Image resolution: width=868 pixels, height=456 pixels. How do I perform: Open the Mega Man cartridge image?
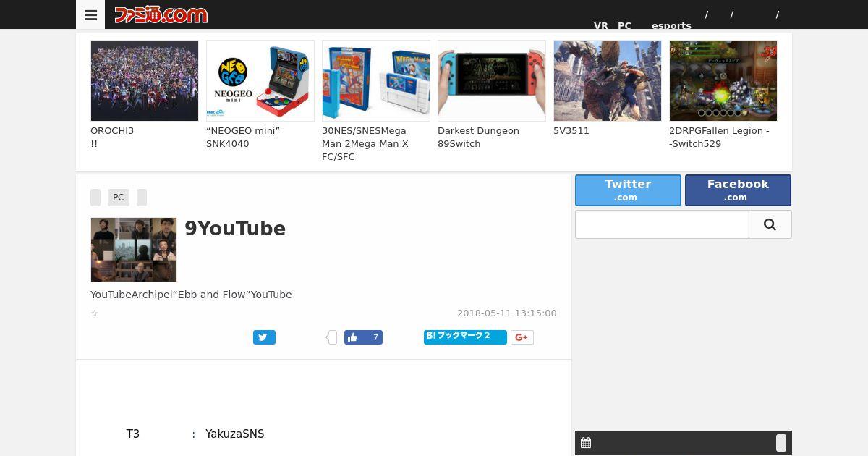(376, 80)
